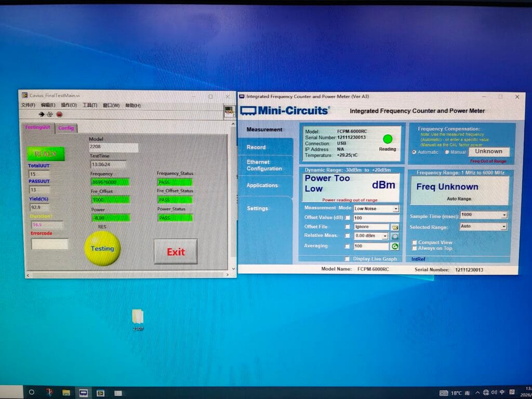Image resolution: width=532 pixels, height=399 pixels.
Task: Switch to the TestingGUI tab
Action: click(37, 127)
